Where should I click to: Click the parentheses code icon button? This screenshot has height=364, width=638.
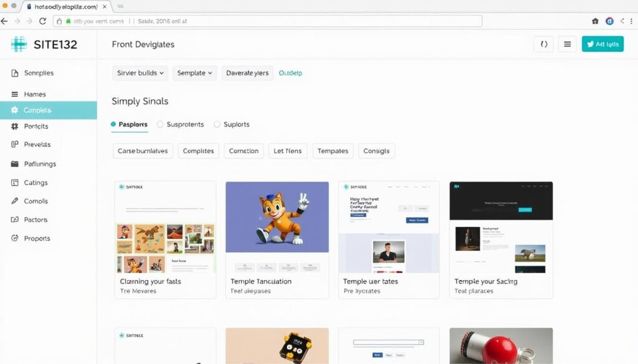pos(543,44)
